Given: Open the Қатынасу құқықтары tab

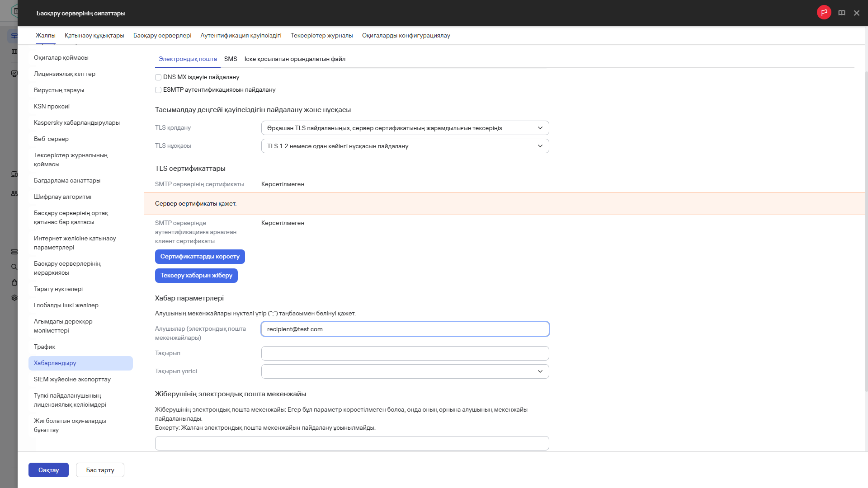Looking at the screenshot, I should pos(94,36).
